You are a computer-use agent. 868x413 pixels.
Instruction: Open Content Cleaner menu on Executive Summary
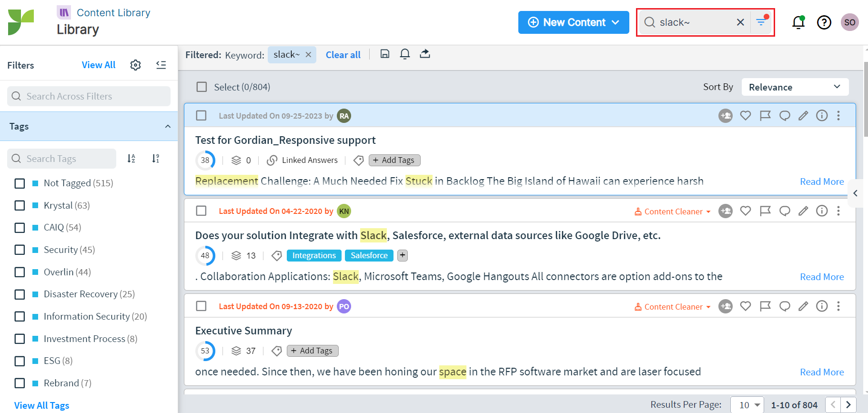[673, 307]
